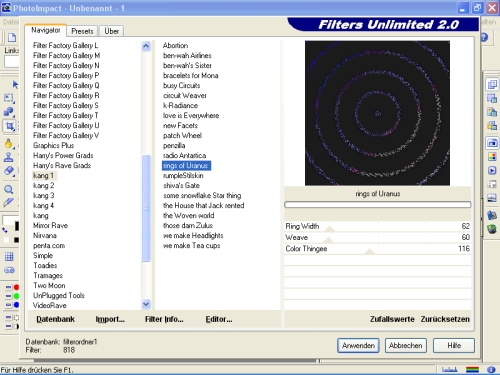Image resolution: width=500 pixels, height=375 pixels.
Task: Choose the 'Abortion' filter
Action: tap(175, 45)
